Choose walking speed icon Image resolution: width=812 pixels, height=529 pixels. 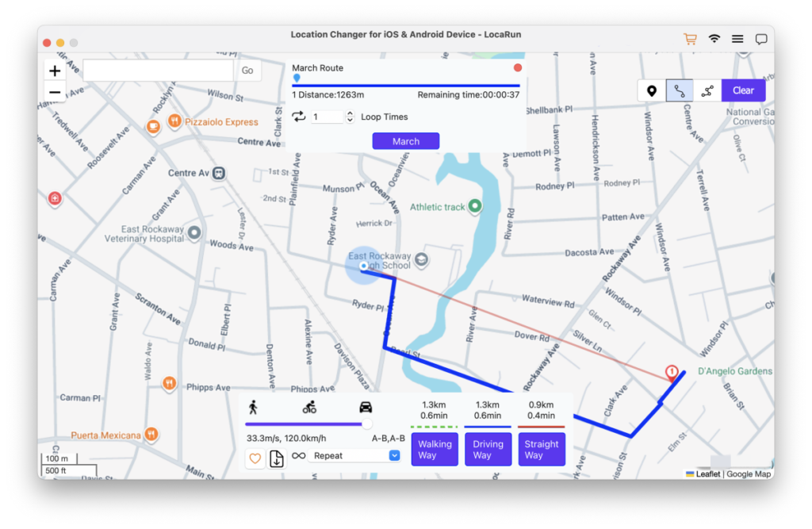[x=253, y=407]
